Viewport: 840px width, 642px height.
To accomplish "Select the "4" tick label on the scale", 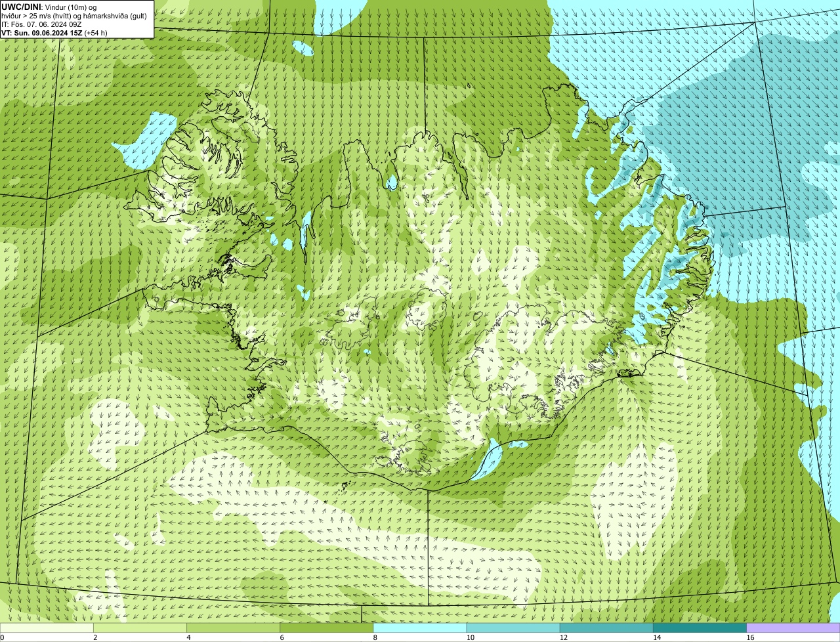I will (188, 637).
